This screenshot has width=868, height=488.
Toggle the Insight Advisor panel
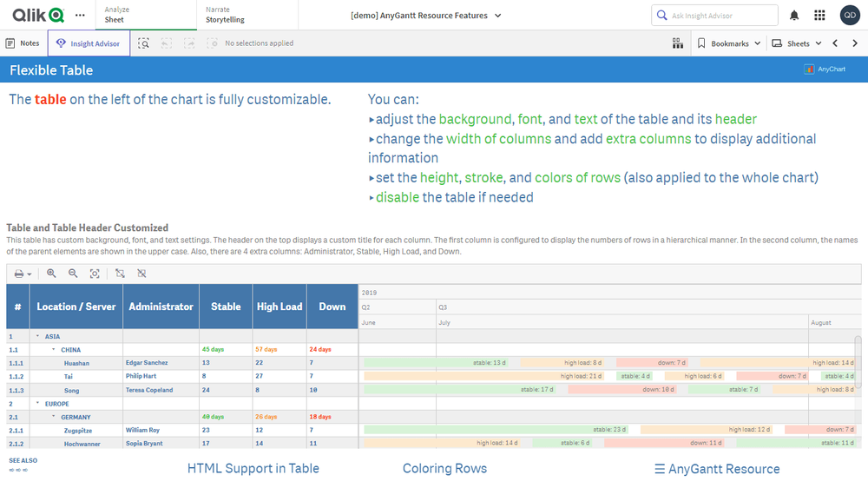[x=89, y=43]
